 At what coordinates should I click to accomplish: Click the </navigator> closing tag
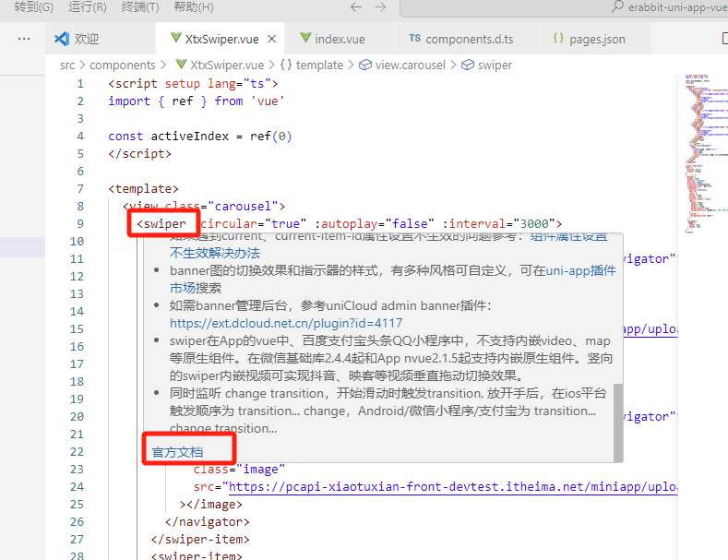pyautogui.click(x=208, y=522)
